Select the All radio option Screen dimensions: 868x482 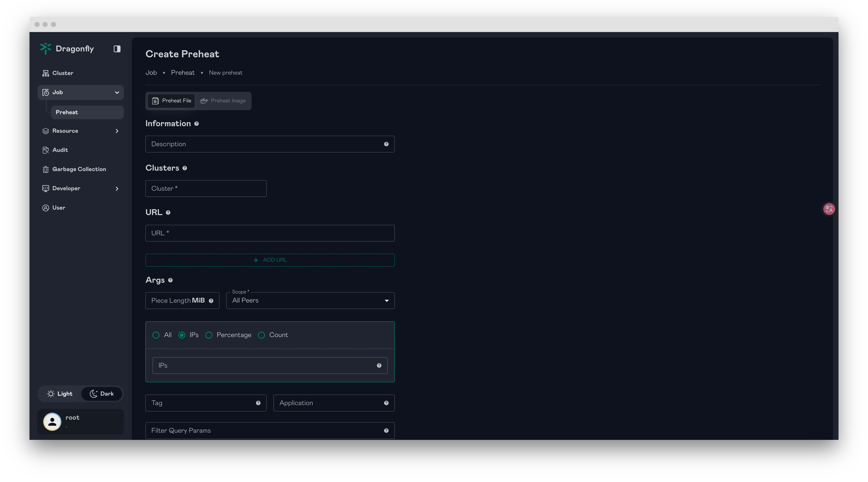156,335
